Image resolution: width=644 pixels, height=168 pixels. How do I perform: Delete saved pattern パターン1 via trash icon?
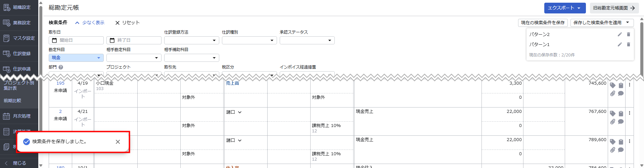pos(628,44)
